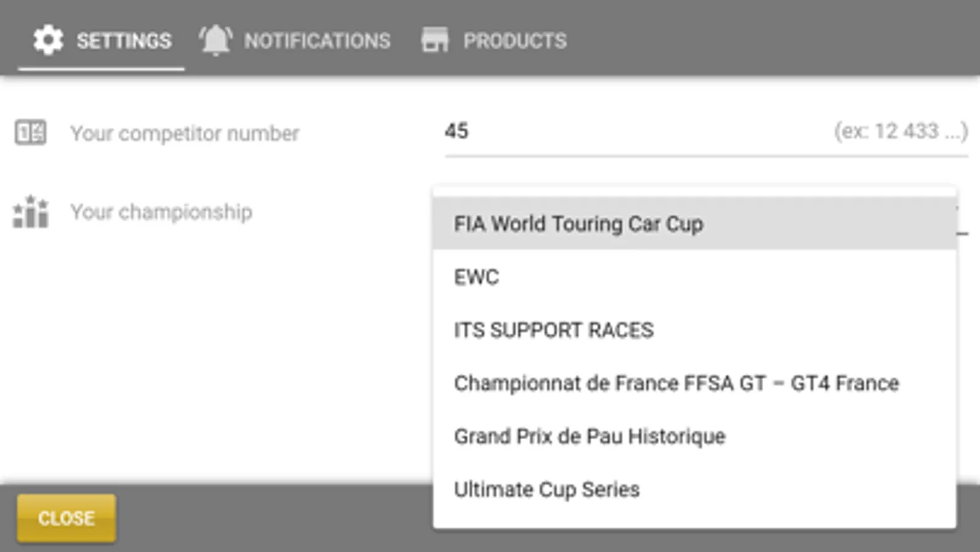Viewport: 980px width, 552px height.
Task: Click the "Your competitor number" label
Action: 184,133
